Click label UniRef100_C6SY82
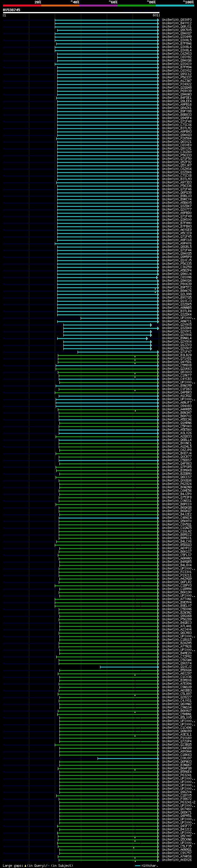This screenshot has height=868, width=197. pyautogui.click(x=176, y=57)
